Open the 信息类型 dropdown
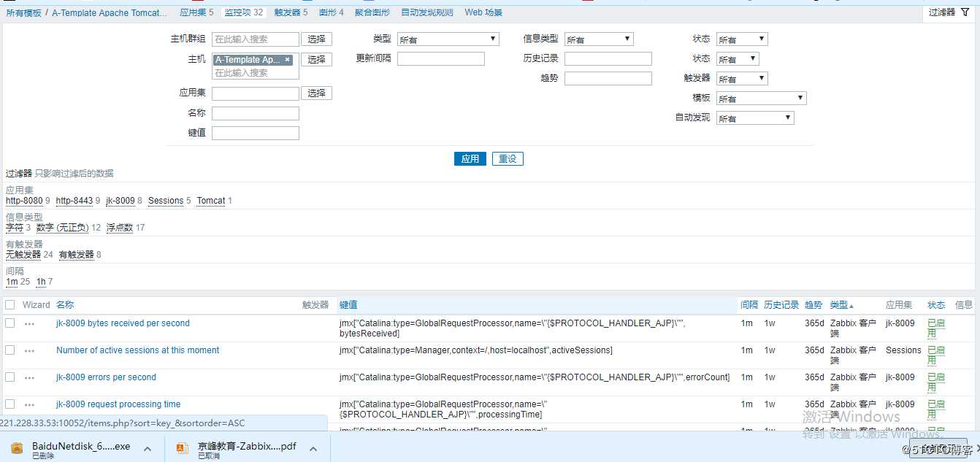 pos(599,39)
